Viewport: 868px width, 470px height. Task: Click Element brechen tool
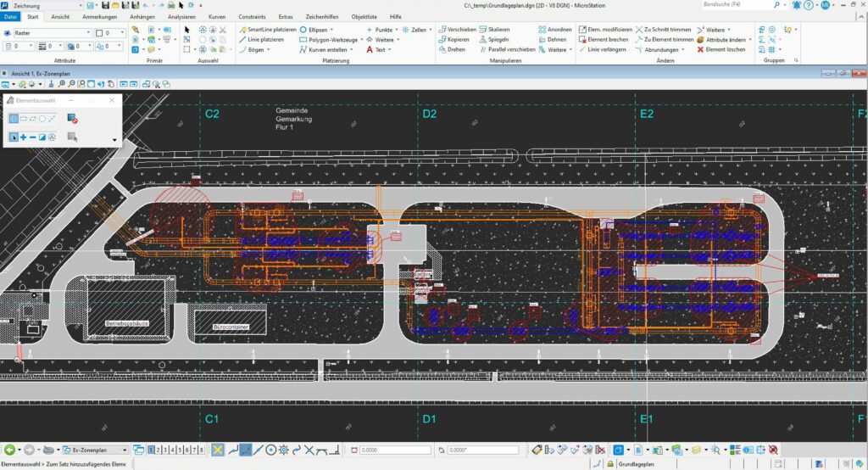point(607,39)
